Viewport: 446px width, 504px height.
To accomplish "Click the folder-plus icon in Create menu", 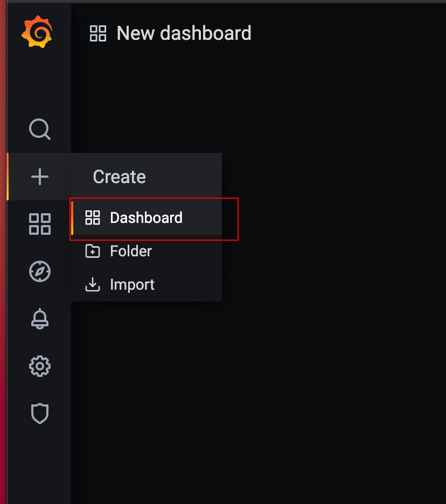I will point(93,251).
